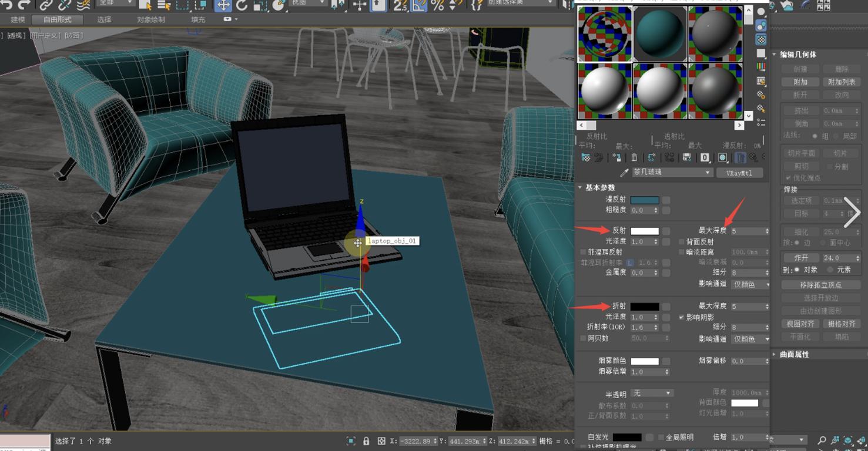Click the VRayMtl material type button
The height and width of the screenshot is (451, 868).
[739, 173]
